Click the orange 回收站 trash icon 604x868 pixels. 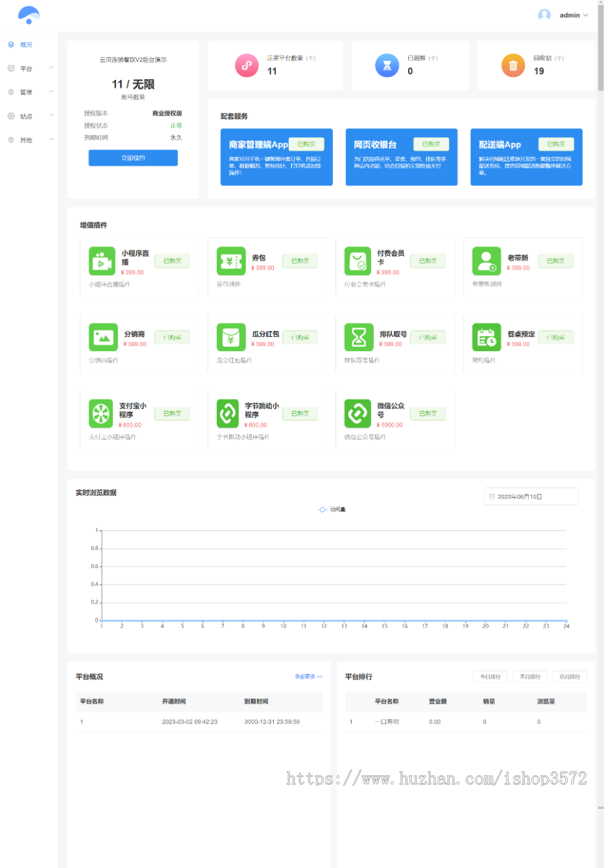[x=513, y=65]
